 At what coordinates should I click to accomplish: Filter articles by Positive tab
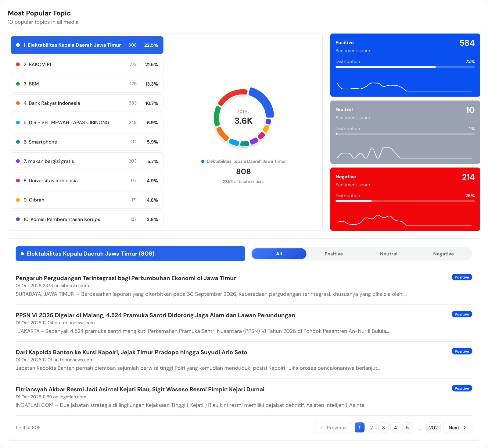[334, 254]
